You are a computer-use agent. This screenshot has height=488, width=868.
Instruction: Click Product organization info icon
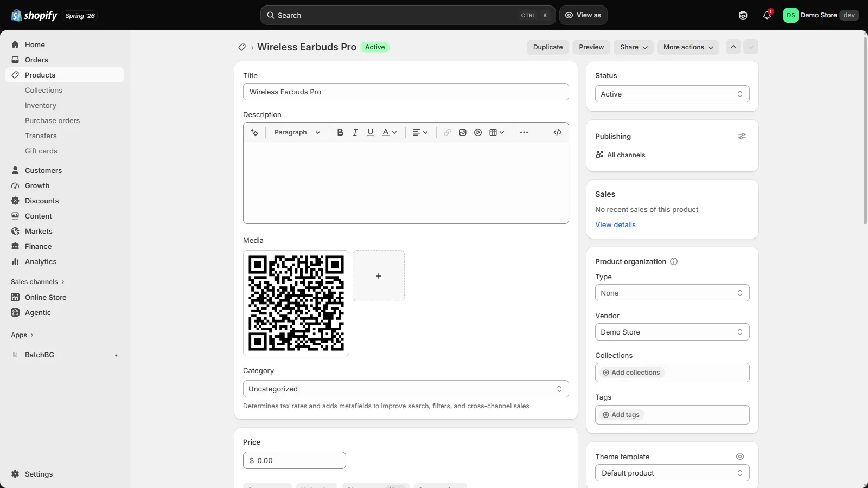click(674, 261)
